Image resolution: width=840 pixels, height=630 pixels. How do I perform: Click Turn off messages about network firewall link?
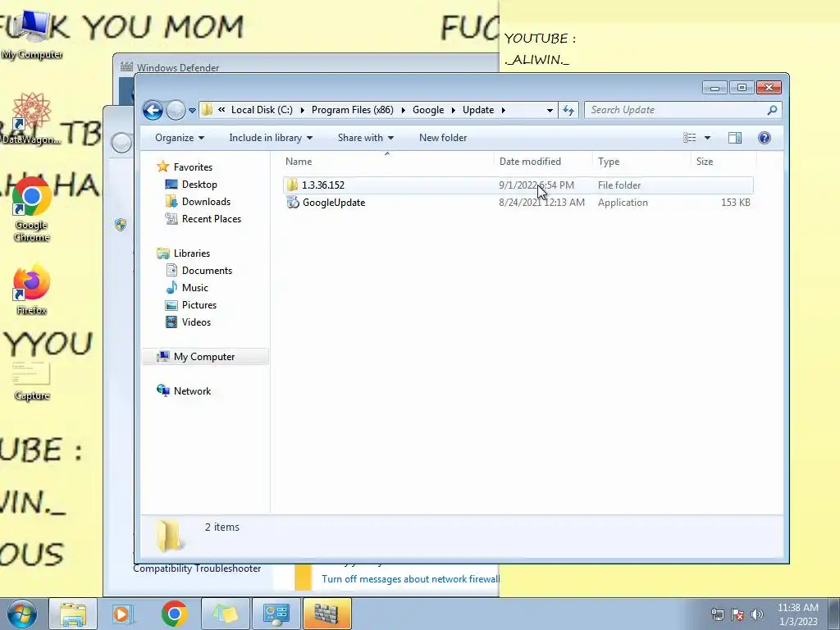click(x=410, y=579)
